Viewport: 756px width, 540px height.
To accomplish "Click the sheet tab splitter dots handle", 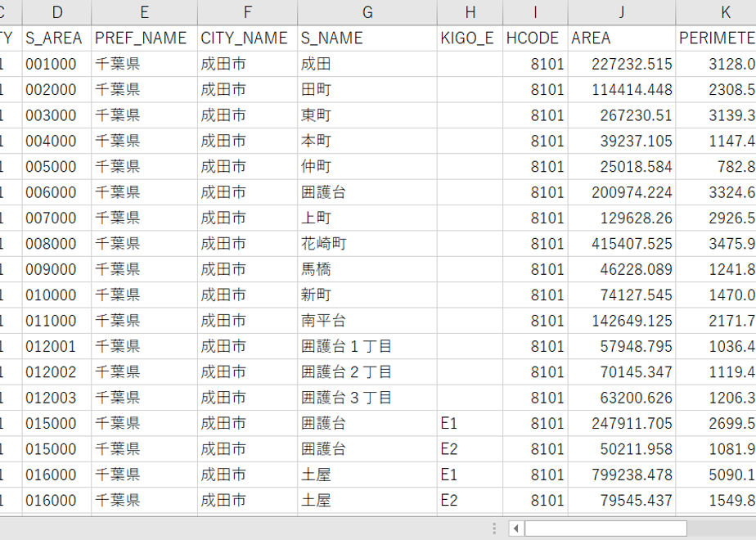I will (x=494, y=529).
